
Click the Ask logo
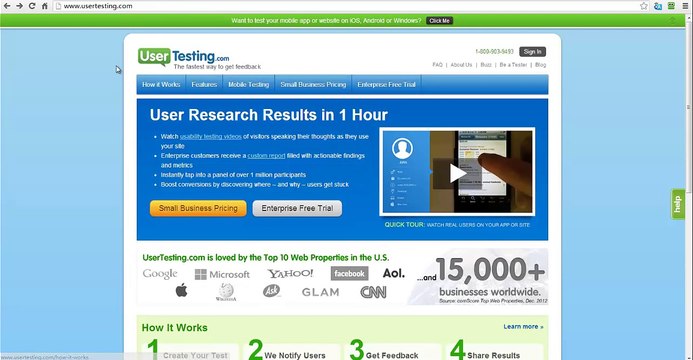click(x=271, y=291)
